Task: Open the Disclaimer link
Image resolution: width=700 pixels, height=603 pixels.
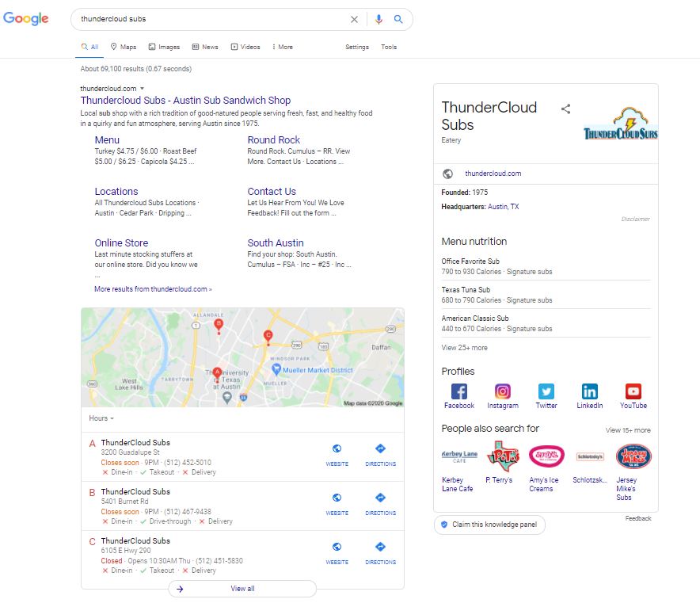Action: pos(635,219)
